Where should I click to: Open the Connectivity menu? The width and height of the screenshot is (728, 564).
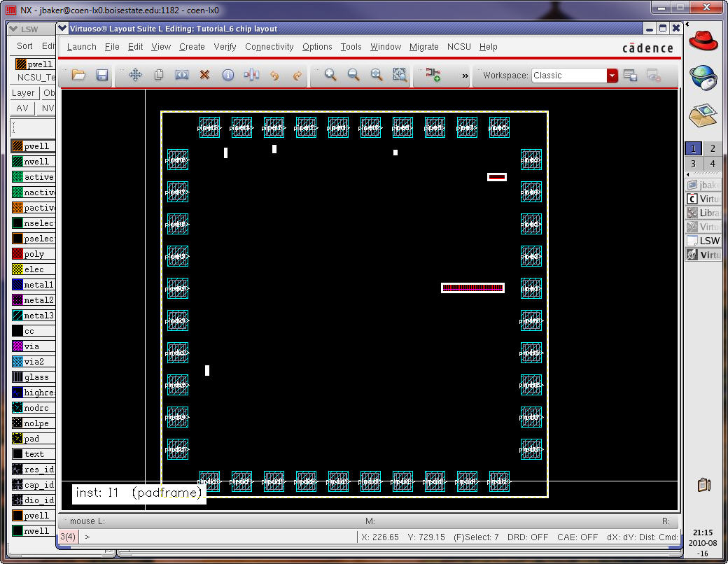coord(269,47)
